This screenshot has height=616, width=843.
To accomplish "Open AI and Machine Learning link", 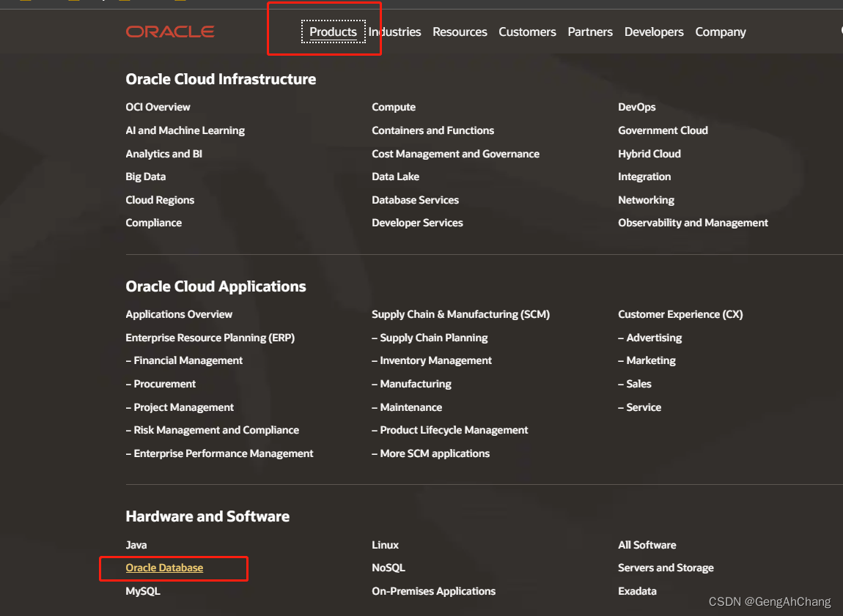I will click(185, 130).
